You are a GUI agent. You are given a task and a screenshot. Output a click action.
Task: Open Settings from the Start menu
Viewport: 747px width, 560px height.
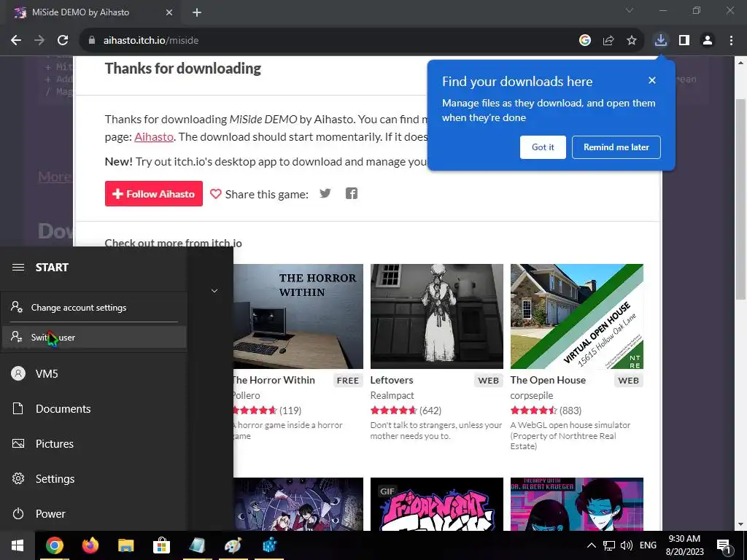[93, 478]
